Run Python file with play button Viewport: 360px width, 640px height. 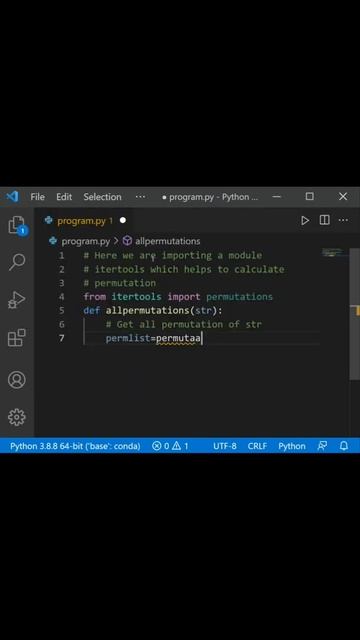(x=305, y=220)
